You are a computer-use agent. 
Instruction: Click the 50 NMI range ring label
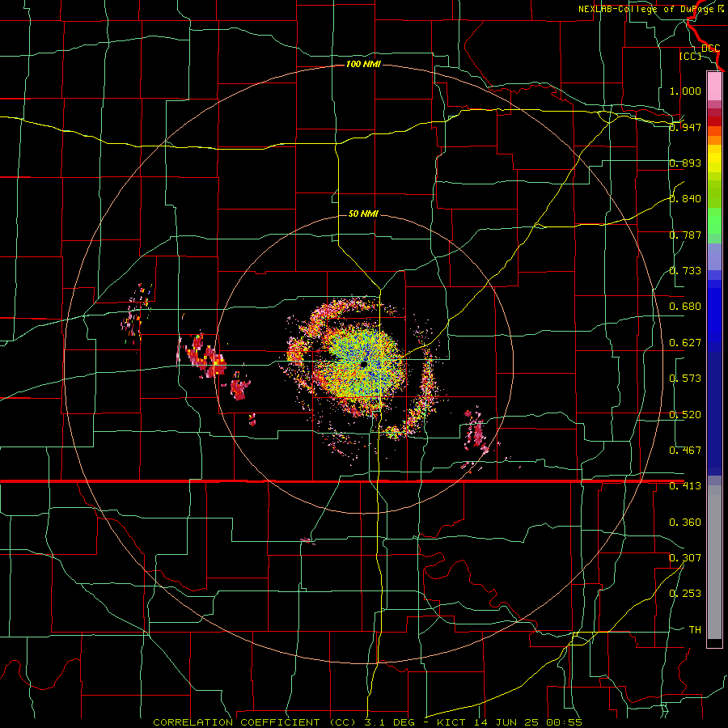pyautogui.click(x=363, y=214)
